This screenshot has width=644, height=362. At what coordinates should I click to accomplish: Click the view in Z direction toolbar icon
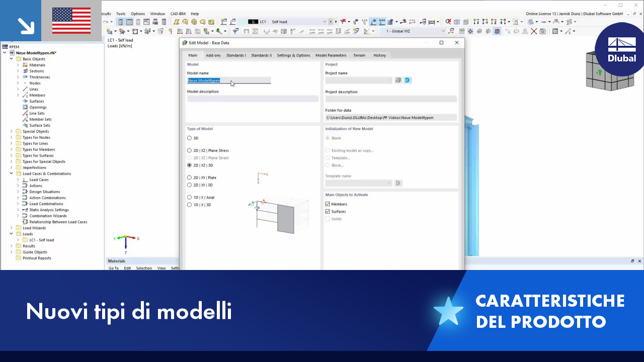point(495,22)
